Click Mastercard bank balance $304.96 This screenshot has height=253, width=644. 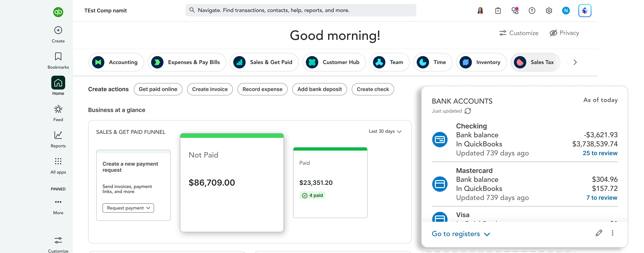(605, 179)
